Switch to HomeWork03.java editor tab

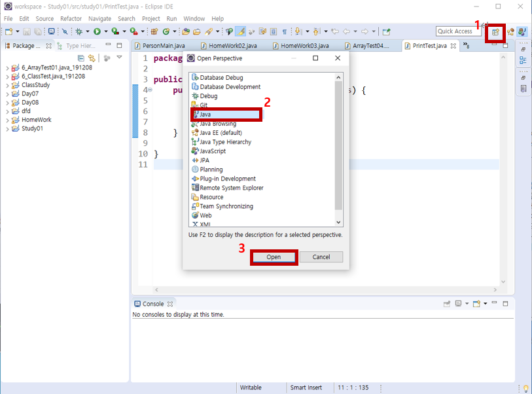[x=301, y=46]
